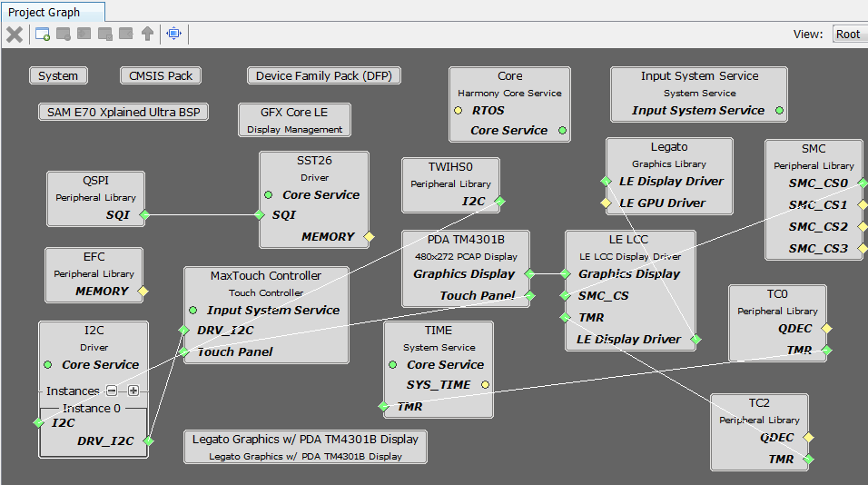
Task: Click the RTOS yellow circle on Core
Action: click(459, 111)
